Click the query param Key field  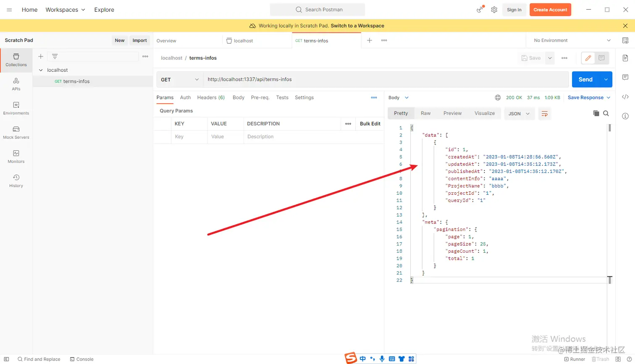point(189,136)
